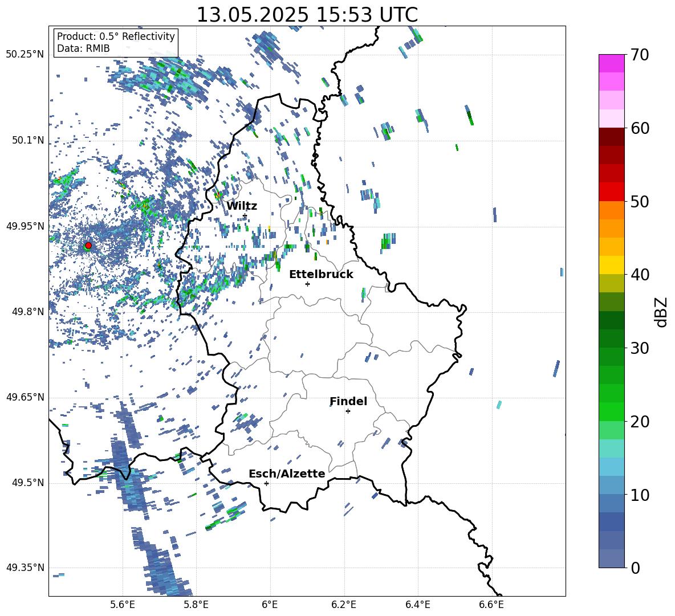
Task: Click the magenta top colorbar segment
Action: click(612, 63)
